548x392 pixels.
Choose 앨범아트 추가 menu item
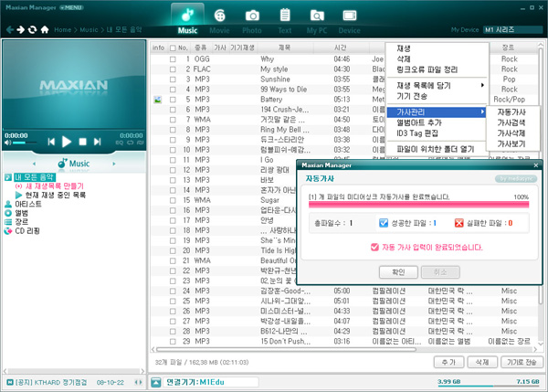click(419, 122)
